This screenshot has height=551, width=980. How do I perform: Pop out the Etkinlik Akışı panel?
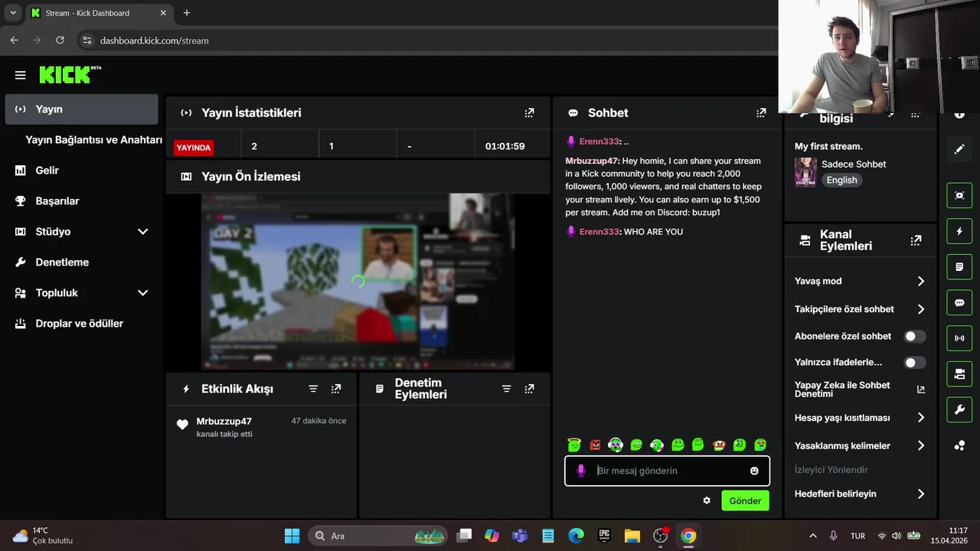coord(336,389)
